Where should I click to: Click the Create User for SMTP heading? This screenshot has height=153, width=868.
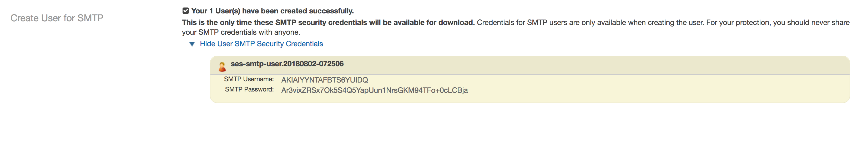[x=57, y=18]
